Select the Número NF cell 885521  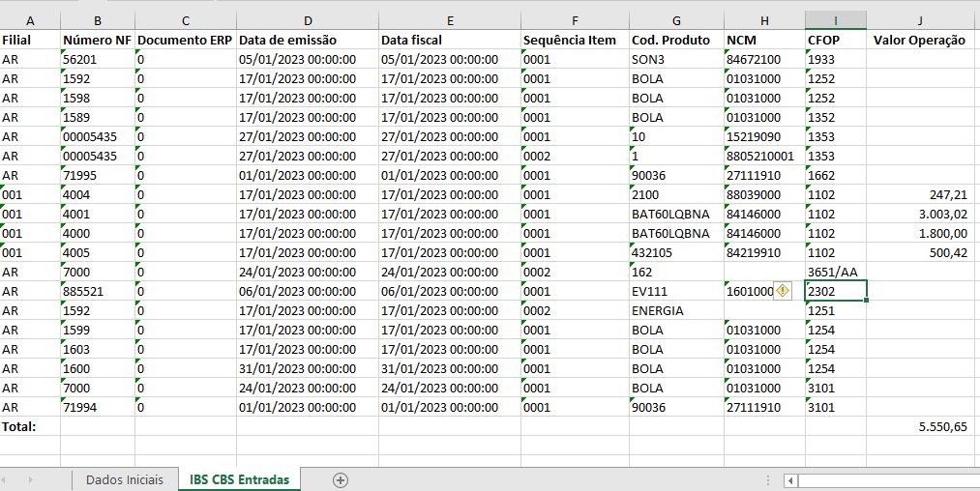(x=97, y=291)
